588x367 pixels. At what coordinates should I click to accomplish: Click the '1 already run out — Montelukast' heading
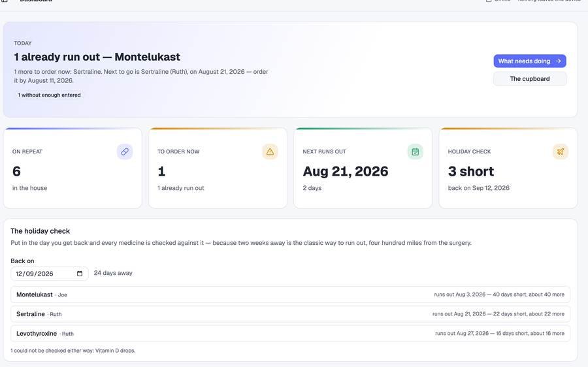point(97,57)
